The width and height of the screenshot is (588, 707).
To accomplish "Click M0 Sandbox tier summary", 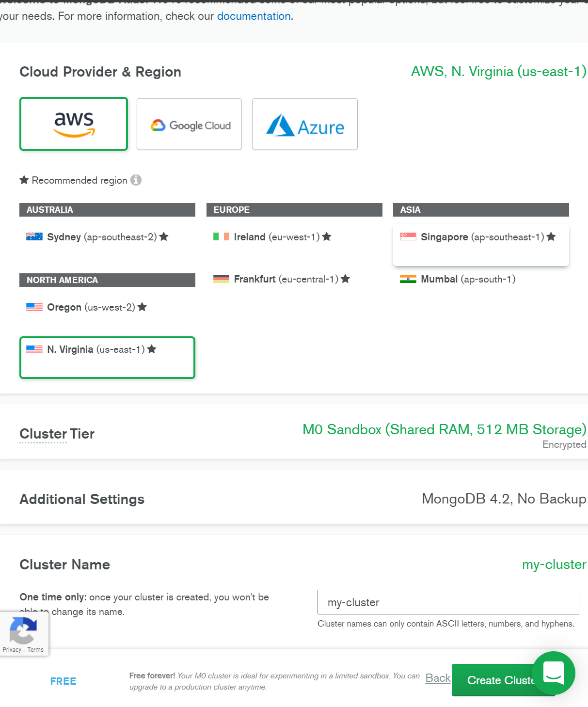I will pos(445,429).
